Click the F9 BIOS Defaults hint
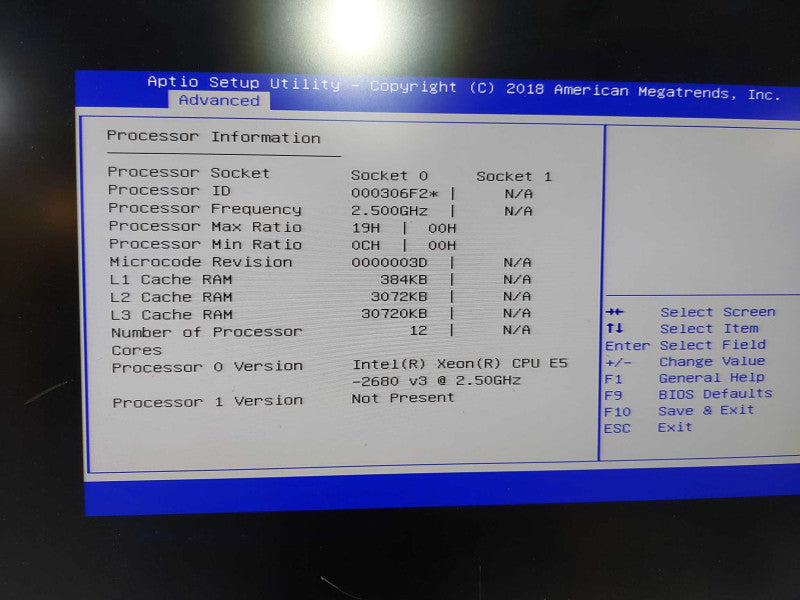800x600 pixels. tap(688, 394)
